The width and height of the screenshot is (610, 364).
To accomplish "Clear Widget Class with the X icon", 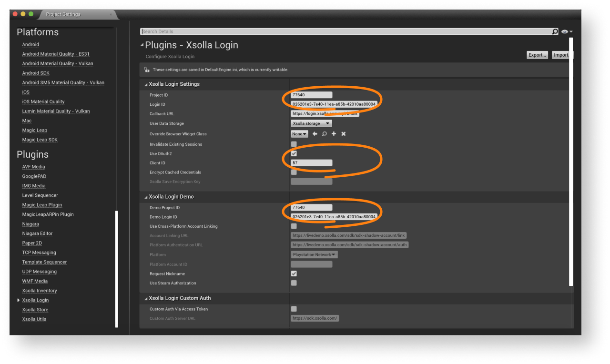I will pyautogui.click(x=343, y=134).
